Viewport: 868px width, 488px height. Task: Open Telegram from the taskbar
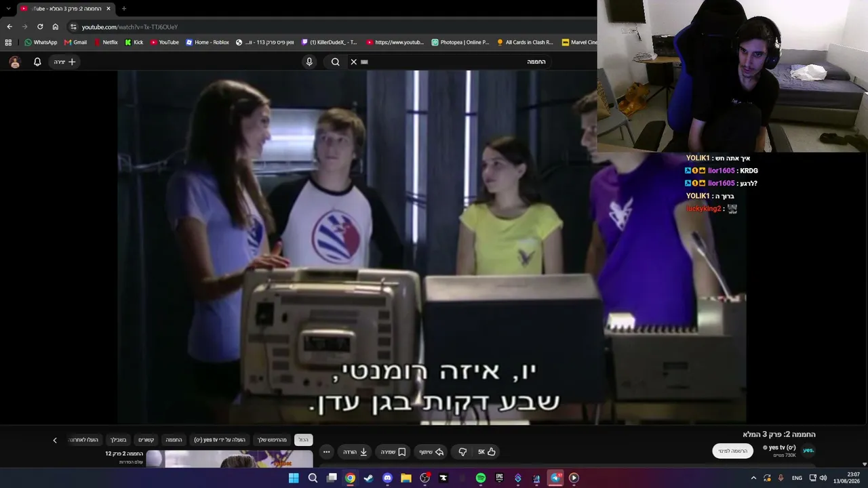[x=555, y=478]
